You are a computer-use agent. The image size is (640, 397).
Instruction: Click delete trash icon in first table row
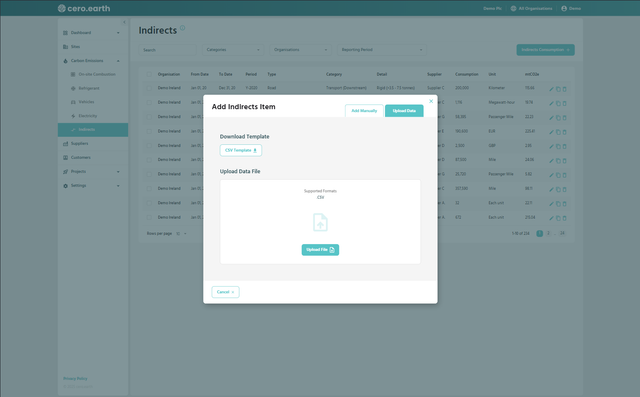coord(564,89)
